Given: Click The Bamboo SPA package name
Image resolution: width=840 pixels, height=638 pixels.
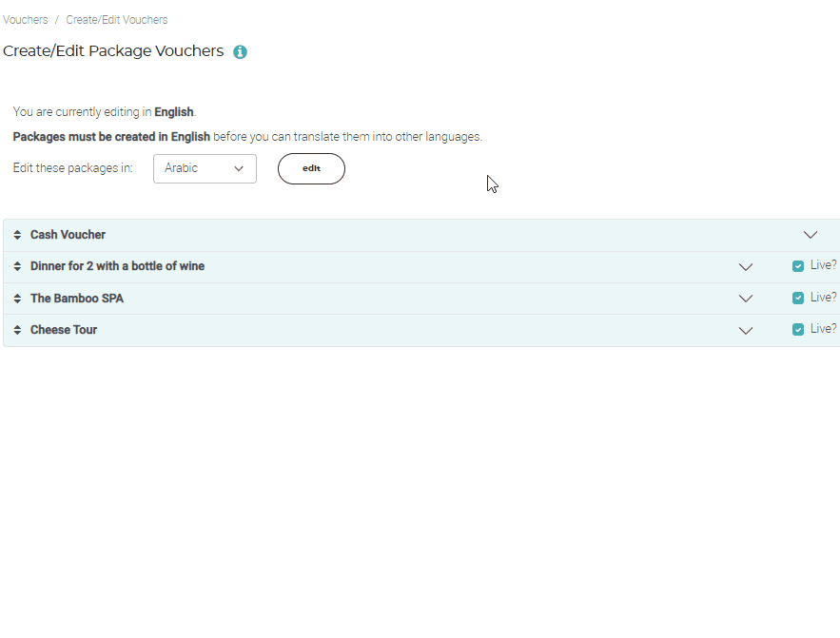Looking at the screenshot, I should tap(77, 299).
